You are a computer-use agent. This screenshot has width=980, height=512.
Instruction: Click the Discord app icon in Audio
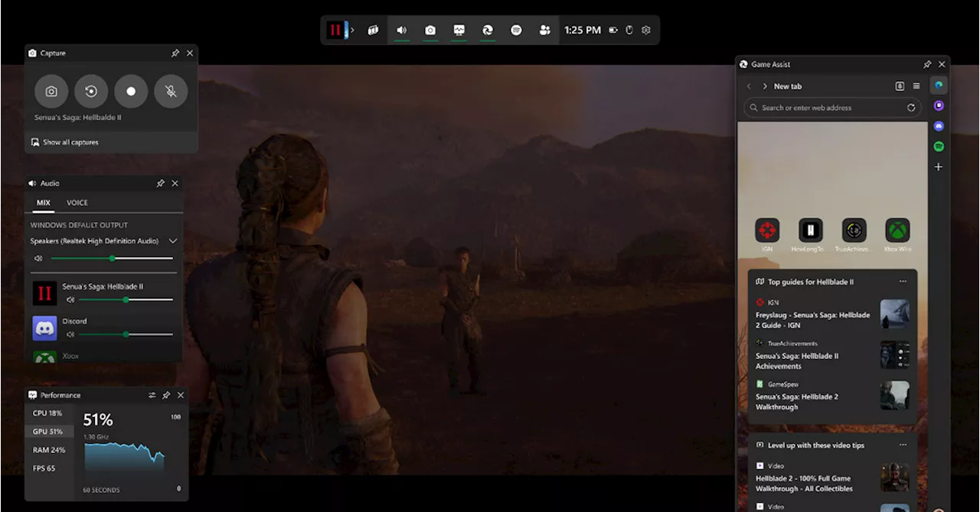(45, 328)
